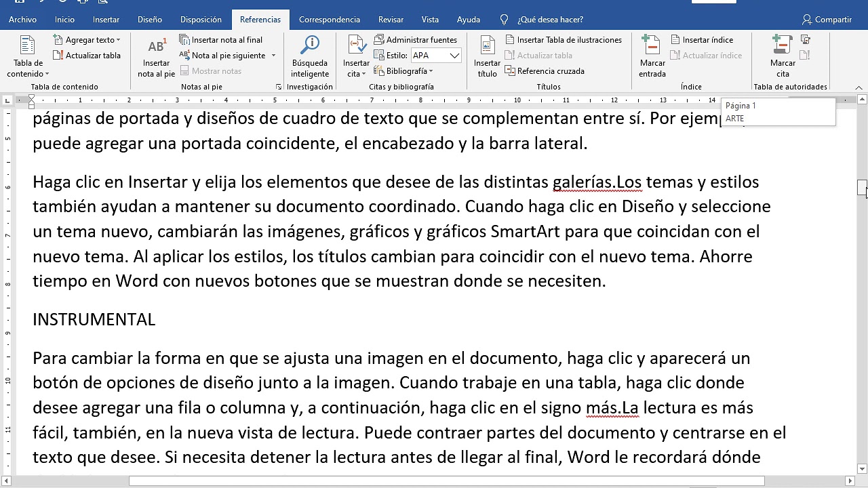Click the word SmartArt in the document
The height and width of the screenshot is (488, 868).
point(525,232)
